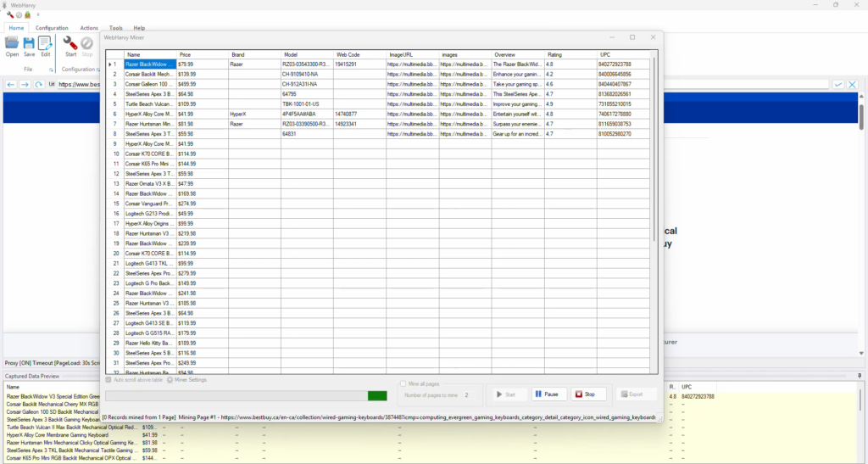Viewport: 868px width, 464px height.
Task: Click the Overview column header
Action: [518, 55]
